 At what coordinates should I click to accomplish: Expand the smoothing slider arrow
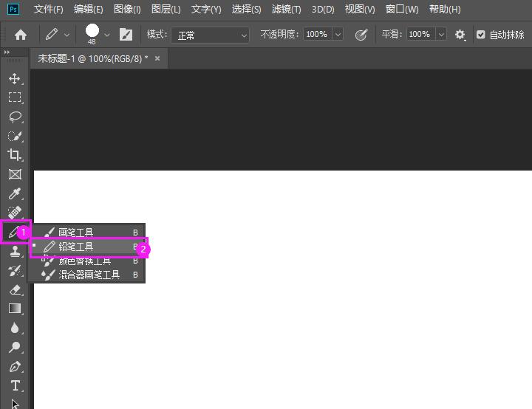[441, 34]
